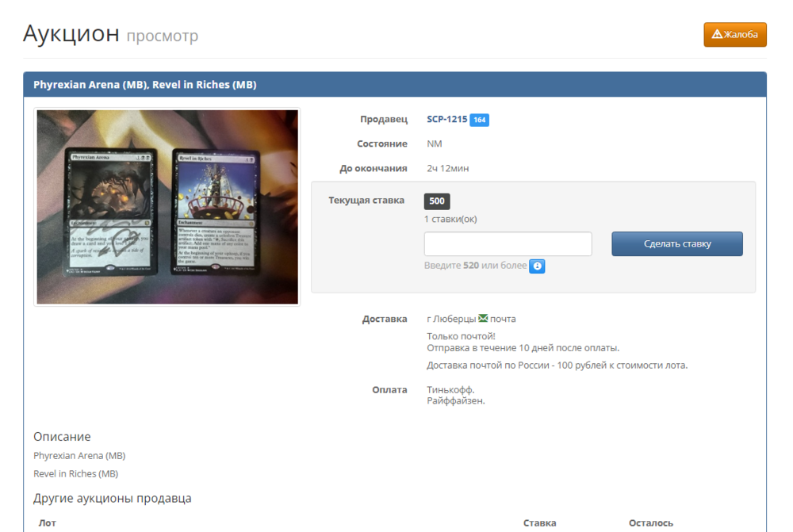Click the green envelope mail icon
The width and height of the screenshot is (793, 532).
483,319
